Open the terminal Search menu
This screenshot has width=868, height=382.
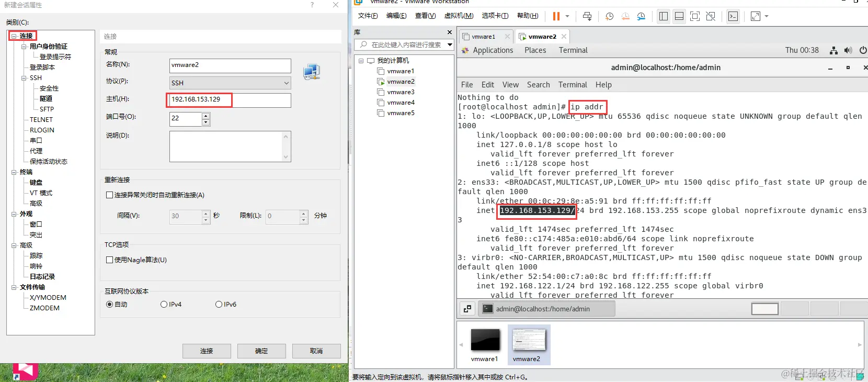pos(539,85)
